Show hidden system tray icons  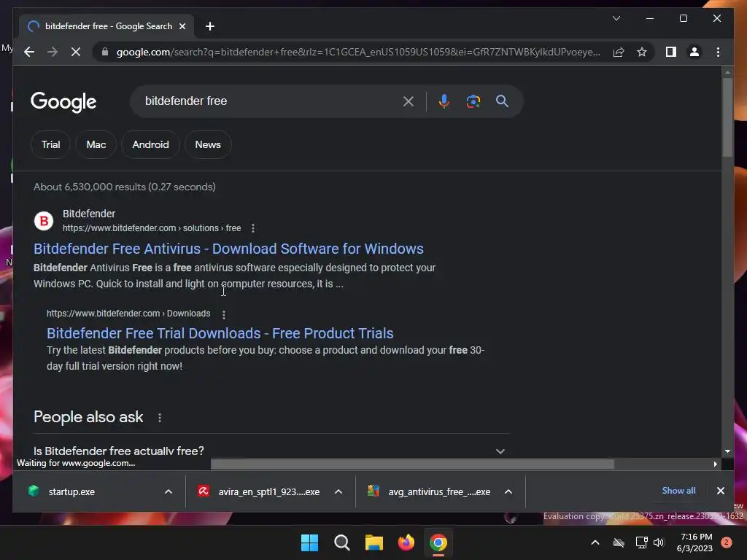pyautogui.click(x=595, y=542)
